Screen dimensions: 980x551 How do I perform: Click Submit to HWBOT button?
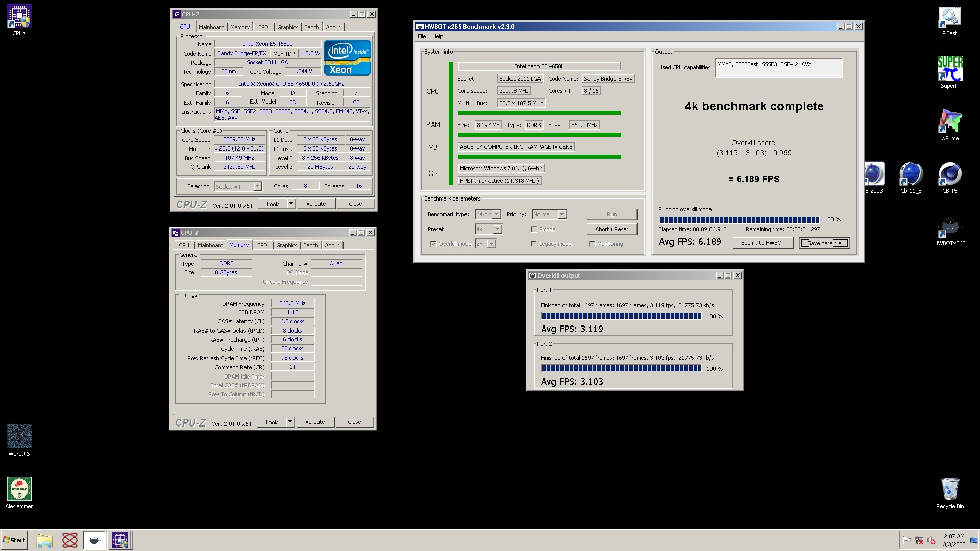click(x=763, y=243)
